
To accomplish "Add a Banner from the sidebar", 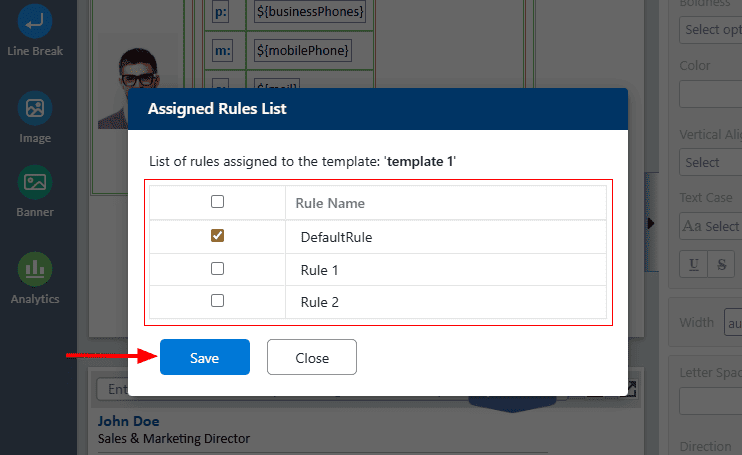I will (x=36, y=182).
